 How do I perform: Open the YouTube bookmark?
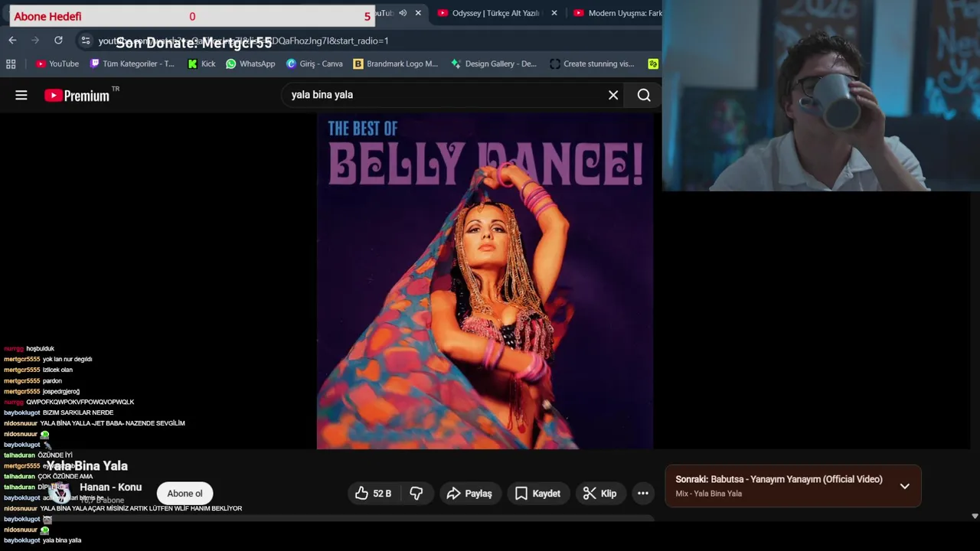pyautogui.click(x=57, y=64)
